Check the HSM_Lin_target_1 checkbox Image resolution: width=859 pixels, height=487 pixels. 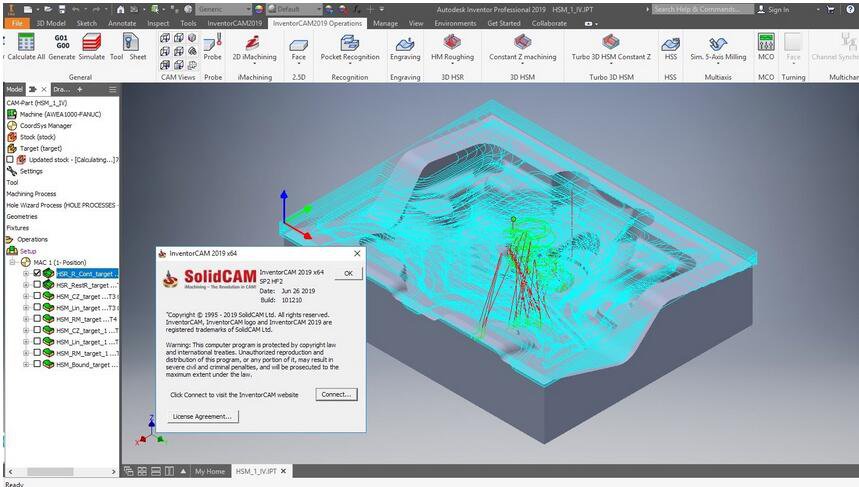tap(37, 341)
